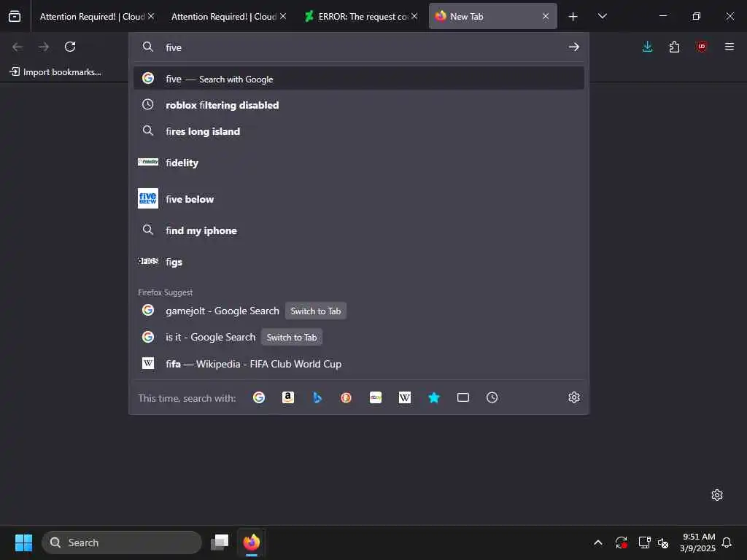The width and height of the screenshot is (747, 560).
Task: Go forward one page
Action: [44, 47]
